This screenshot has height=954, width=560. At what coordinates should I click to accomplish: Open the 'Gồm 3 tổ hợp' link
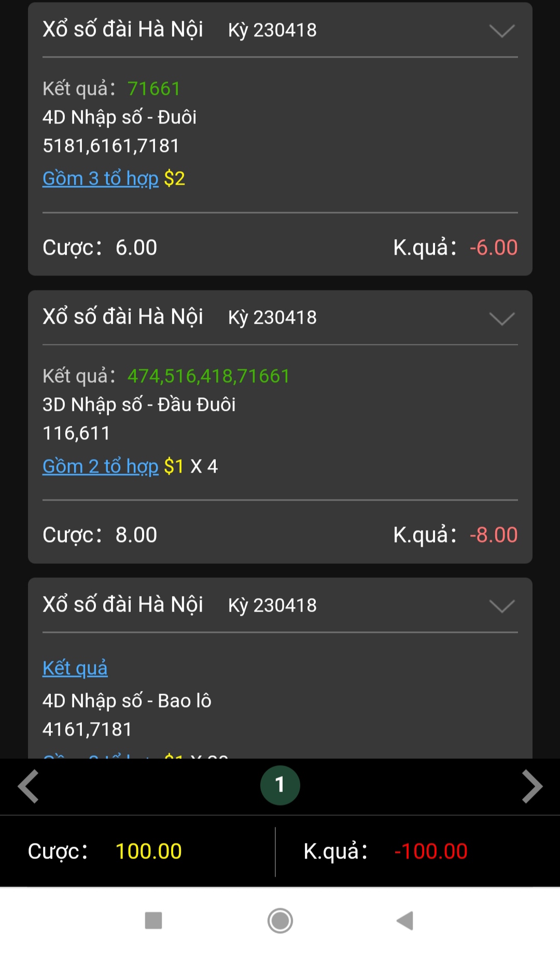(100, 178)
